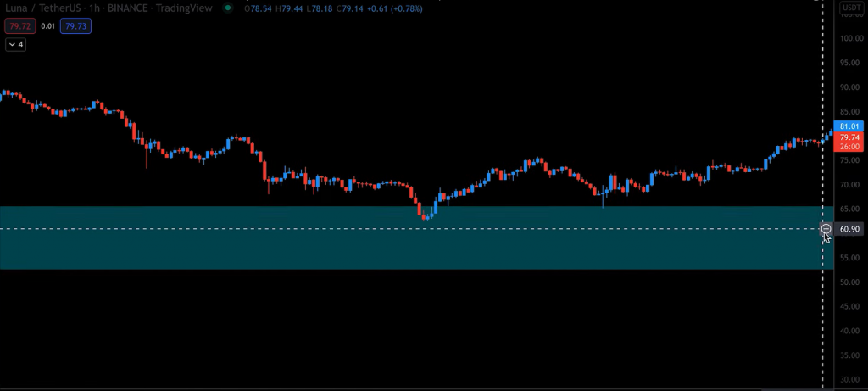Click the 100.00 level on price axis
Screen dimensions: 868x391
coord(850,38)
